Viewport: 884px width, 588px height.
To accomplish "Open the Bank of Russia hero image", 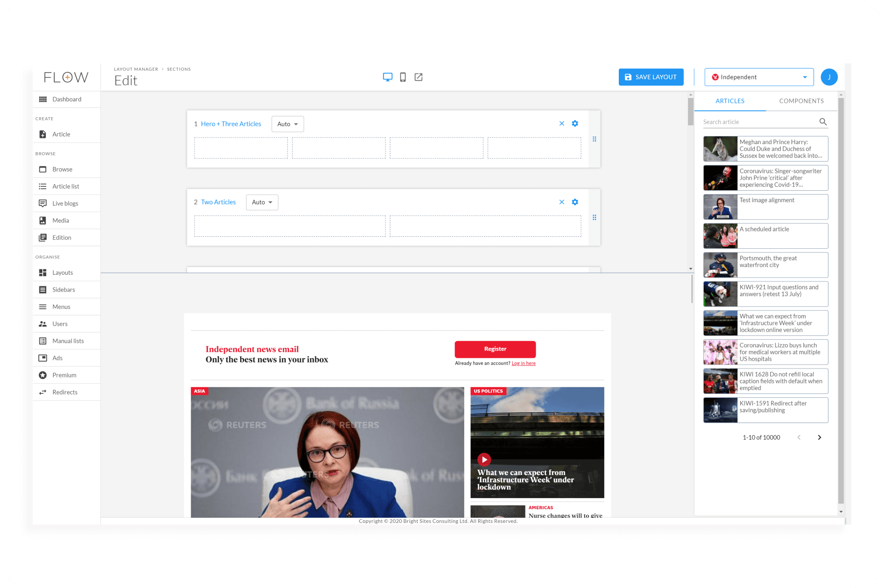I will [328, 453].
